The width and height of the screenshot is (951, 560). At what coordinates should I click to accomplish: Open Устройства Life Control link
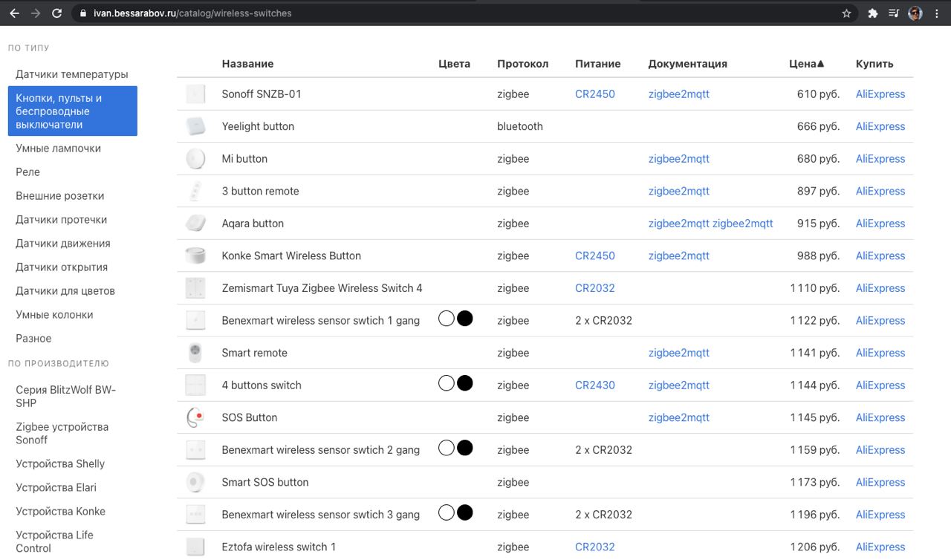[x=54, y=541]
